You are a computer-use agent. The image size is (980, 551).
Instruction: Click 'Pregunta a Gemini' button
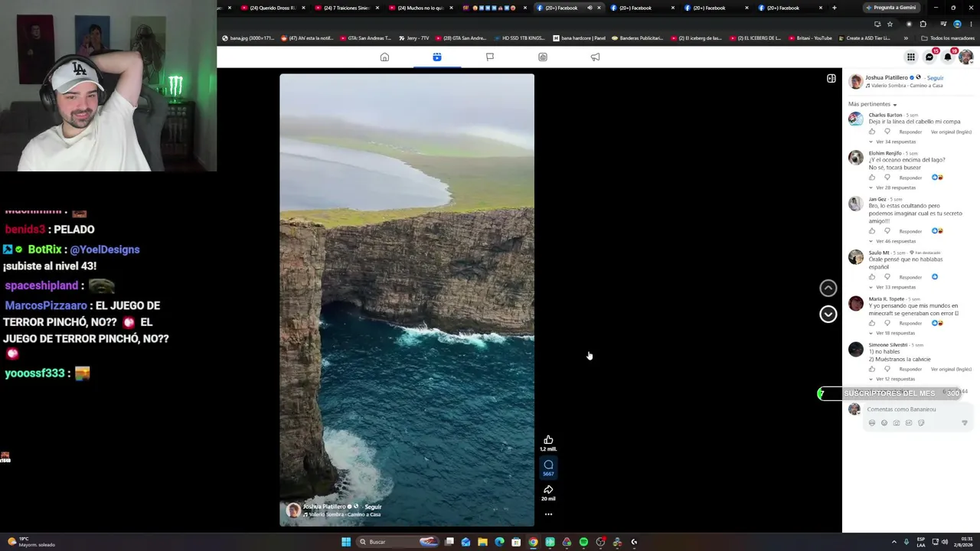point(892,8)
